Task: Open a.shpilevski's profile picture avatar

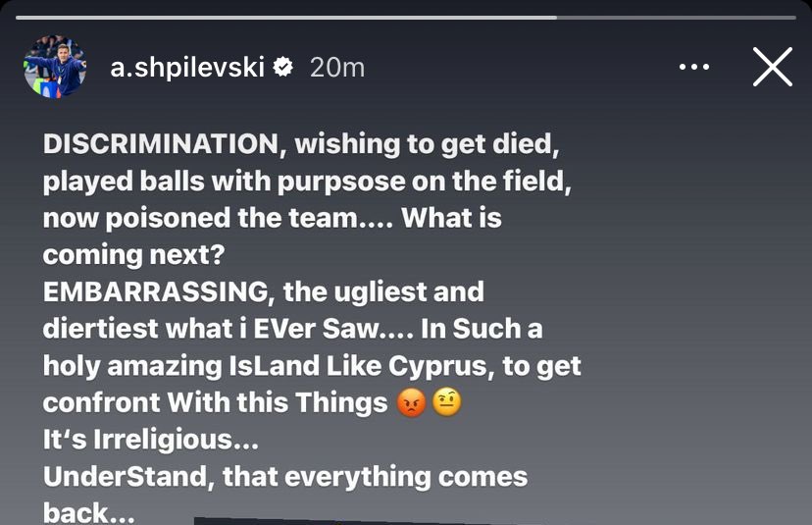Action: pos(55,67)
